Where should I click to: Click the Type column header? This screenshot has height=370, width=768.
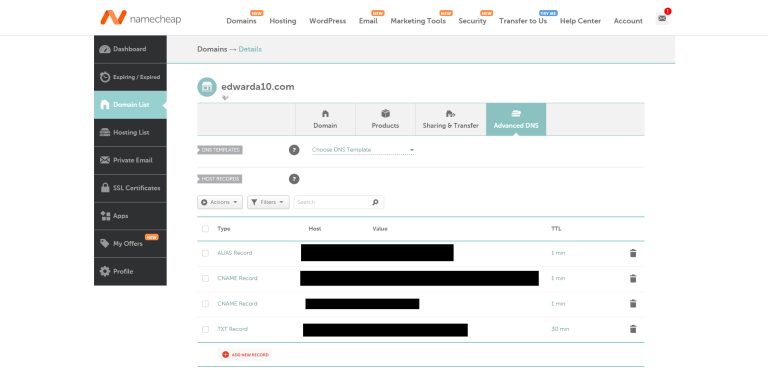[x=223, y=229]
